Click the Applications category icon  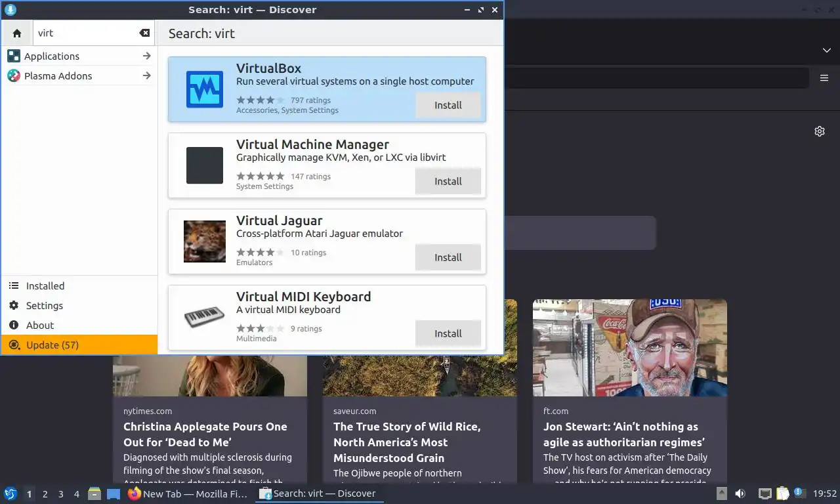[14, 56]
